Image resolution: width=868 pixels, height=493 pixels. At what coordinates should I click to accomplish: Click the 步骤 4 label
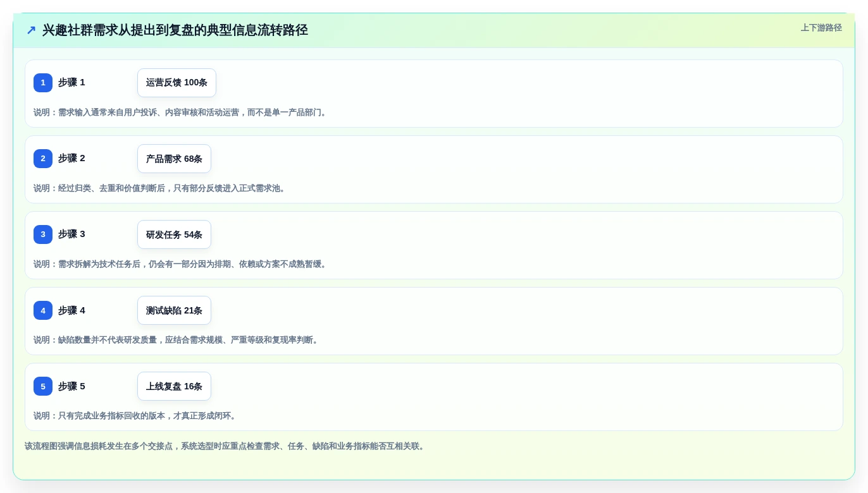pos(71,310)
